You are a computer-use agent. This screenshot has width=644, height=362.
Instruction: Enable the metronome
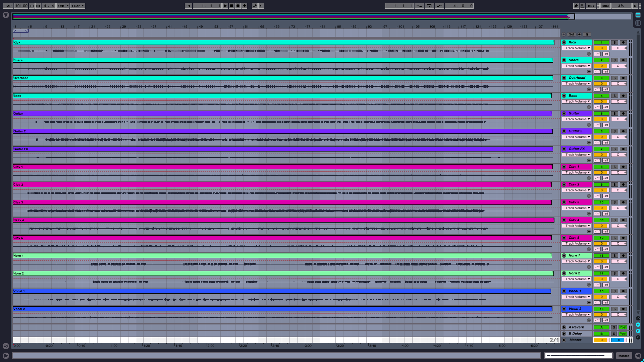60,6
